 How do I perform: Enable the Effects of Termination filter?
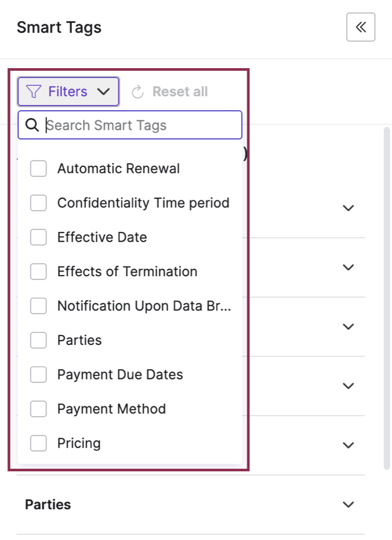[x=38, y=271]
